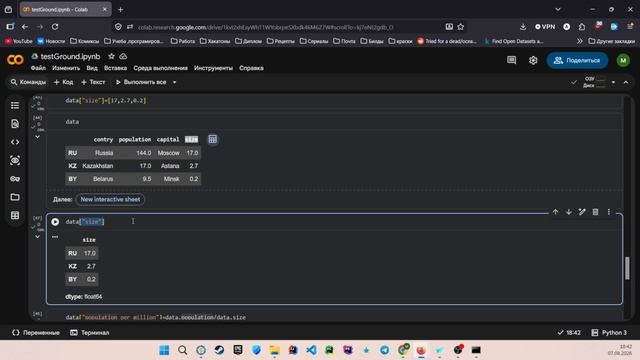Open the Файл menu

tap(38, 68)
